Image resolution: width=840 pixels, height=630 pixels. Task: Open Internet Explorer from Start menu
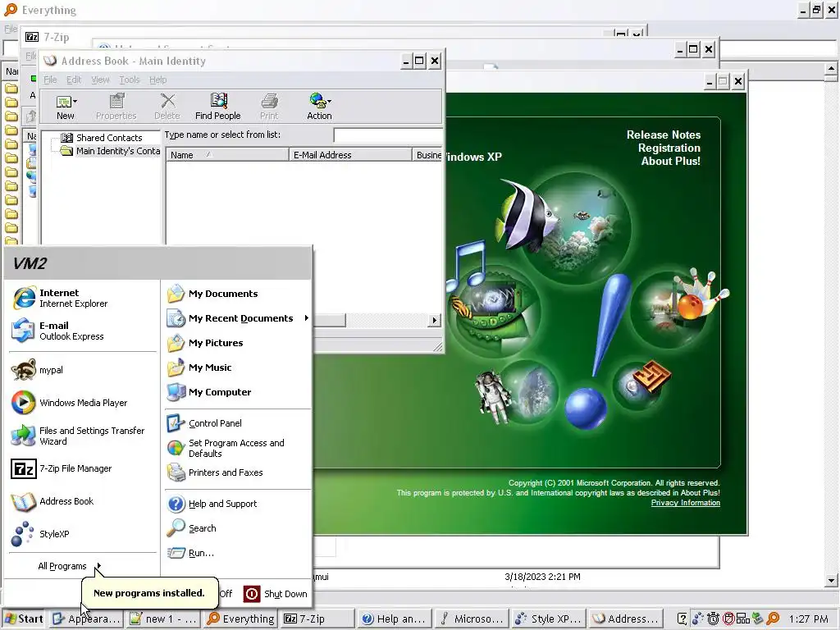pyautogui.click(x=83, y=298)
